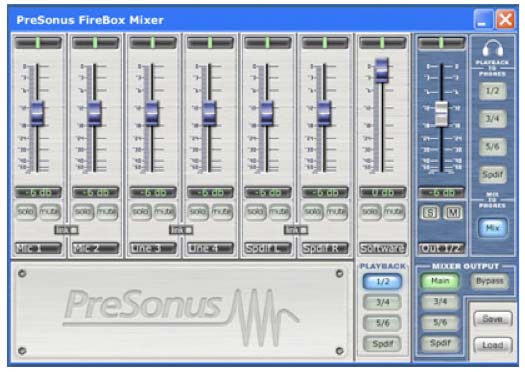Click the Save button
This screenshot has width=525, height=372.
[x=493, y=319]
